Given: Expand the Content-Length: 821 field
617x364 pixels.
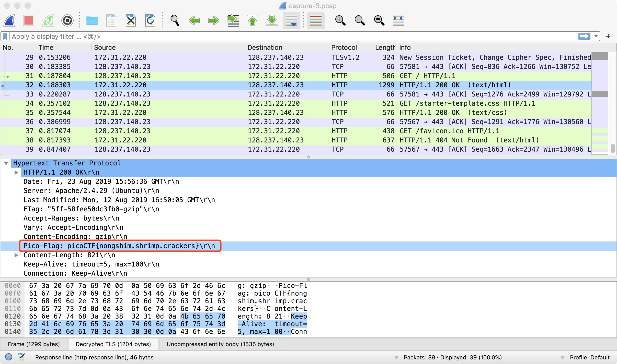Looking at the screenshot, I should 16,255.
